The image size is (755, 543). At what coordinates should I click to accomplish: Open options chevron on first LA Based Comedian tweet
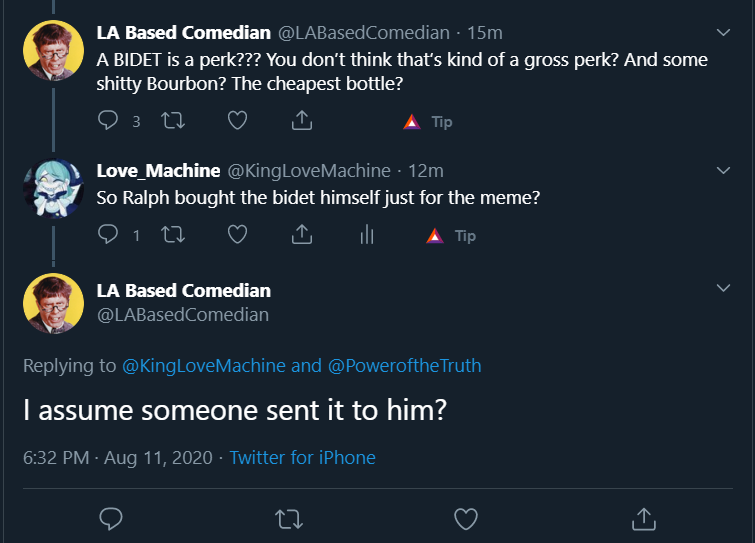(x=723, y=33)
